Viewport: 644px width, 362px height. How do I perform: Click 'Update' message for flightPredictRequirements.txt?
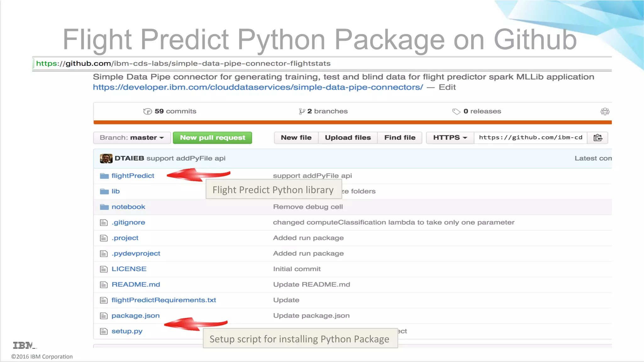(286, 300)
